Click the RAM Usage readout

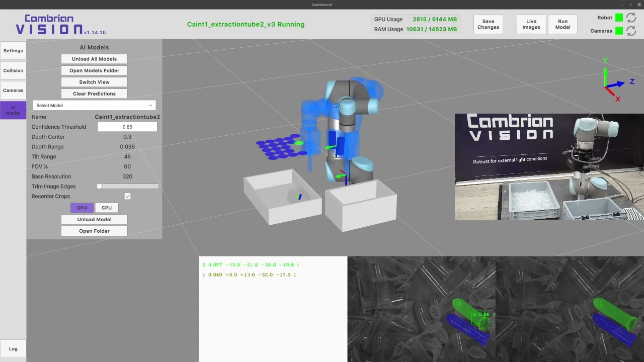416,29
